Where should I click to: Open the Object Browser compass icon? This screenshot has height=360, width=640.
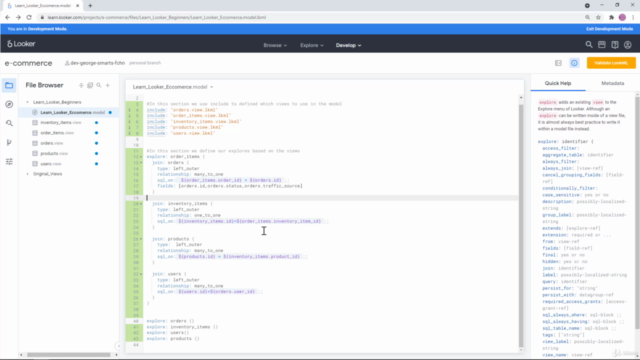(x=9, y=104)
